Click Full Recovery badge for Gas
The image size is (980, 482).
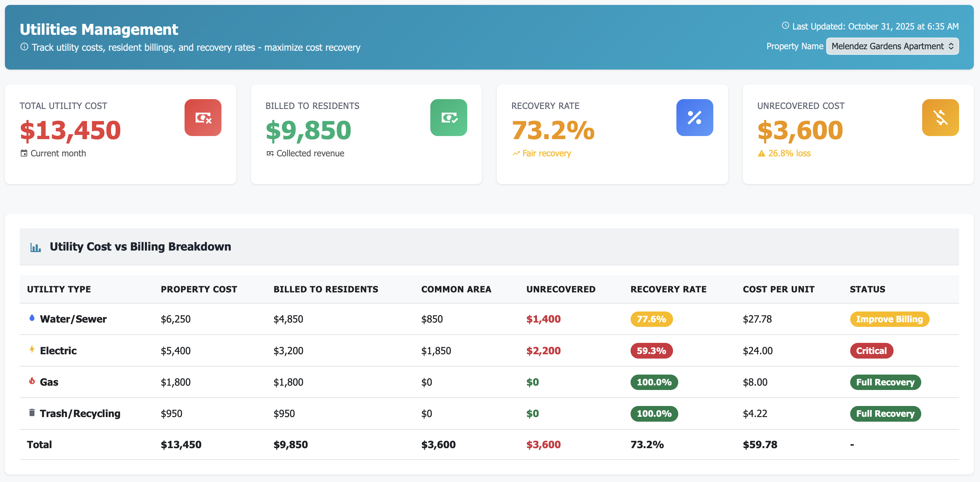point(885,382)
